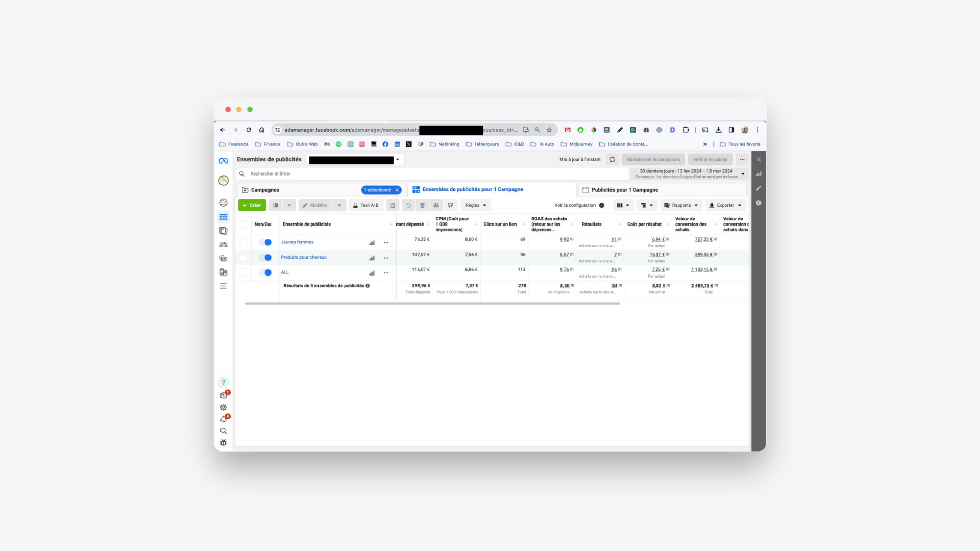
Task: Click Vérifier et publier button
Action: (710, 160)
